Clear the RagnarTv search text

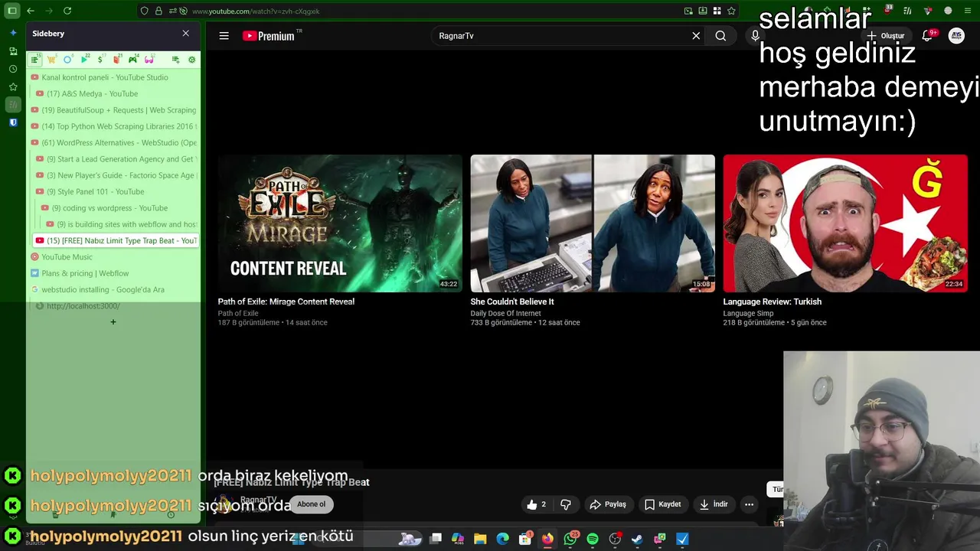[x=696, y=36]
